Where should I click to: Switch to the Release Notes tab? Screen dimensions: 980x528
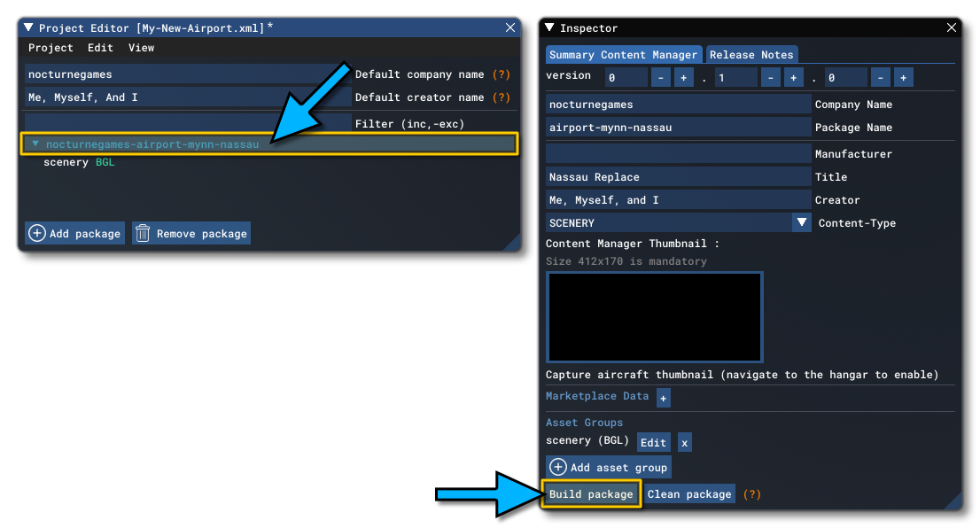[x=751, y=55]
